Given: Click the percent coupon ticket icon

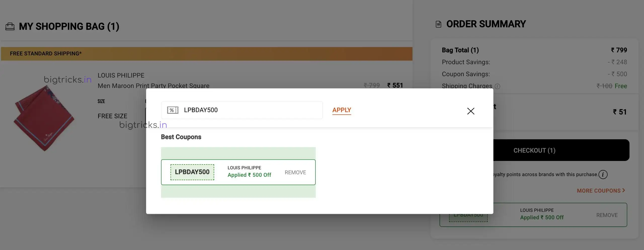Looking at the screenshot, I should tap(173, 110).
